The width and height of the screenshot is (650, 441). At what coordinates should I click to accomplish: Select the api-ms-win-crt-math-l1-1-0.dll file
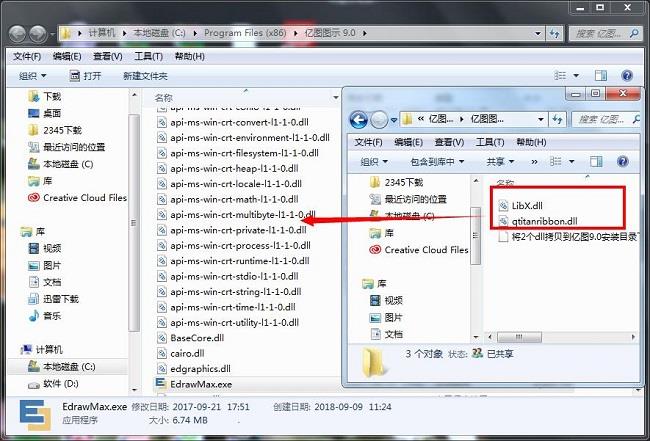228,199
